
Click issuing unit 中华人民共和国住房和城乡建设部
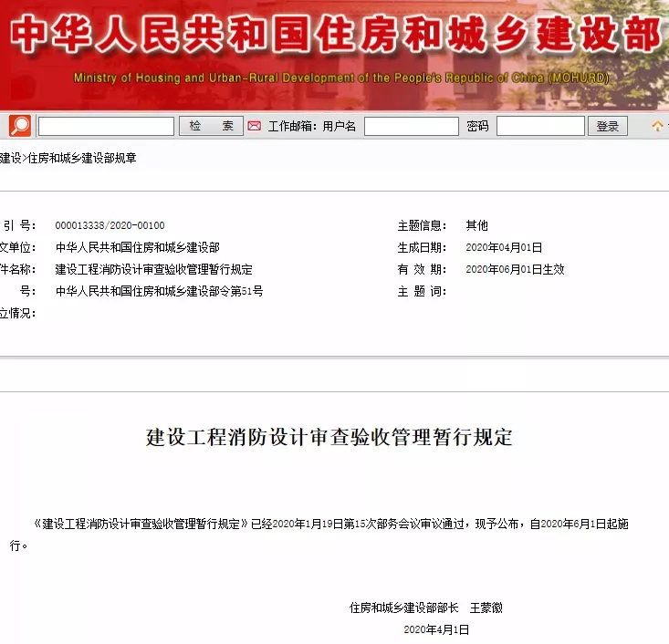(138, 247)
